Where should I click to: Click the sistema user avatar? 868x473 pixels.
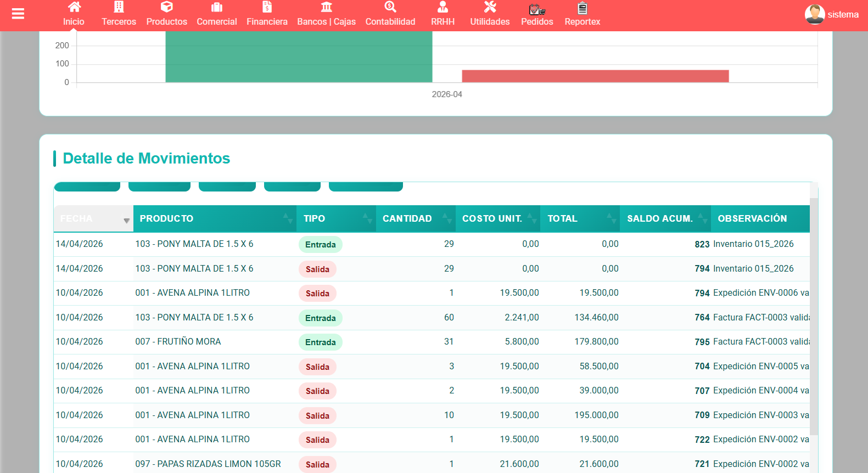(814, 14)
